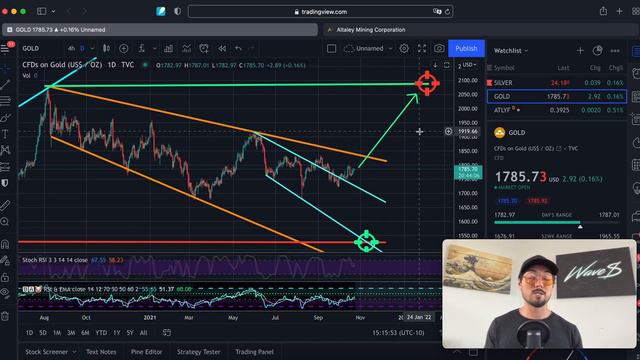Image resolution: width=640 pixels, height=360 pixels.
Task: Take a chart snapshot with camera icon
Action: coord(439,49)
